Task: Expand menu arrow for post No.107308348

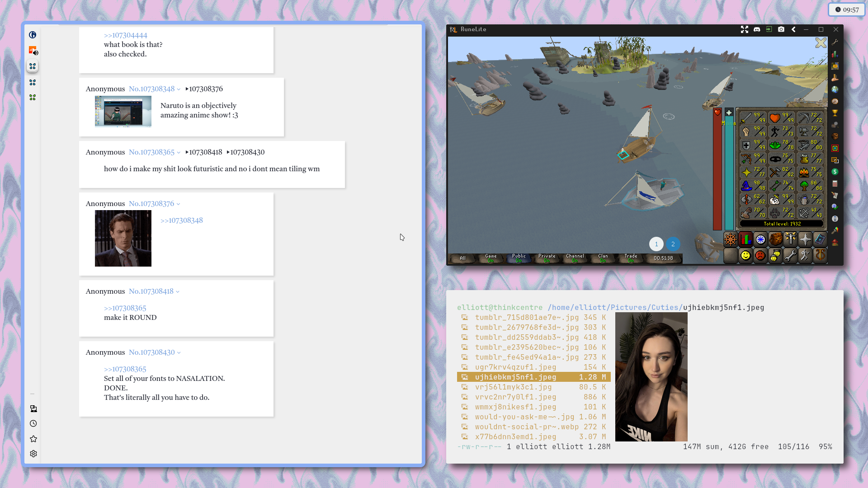Action: (179, 89)
